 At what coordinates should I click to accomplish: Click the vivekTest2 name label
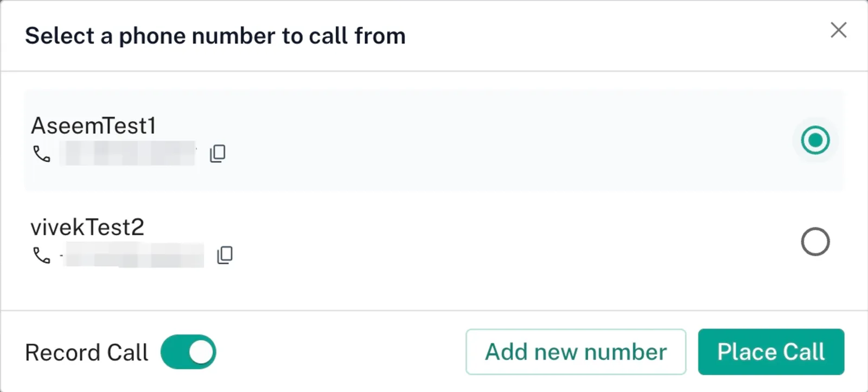[87, 227]
